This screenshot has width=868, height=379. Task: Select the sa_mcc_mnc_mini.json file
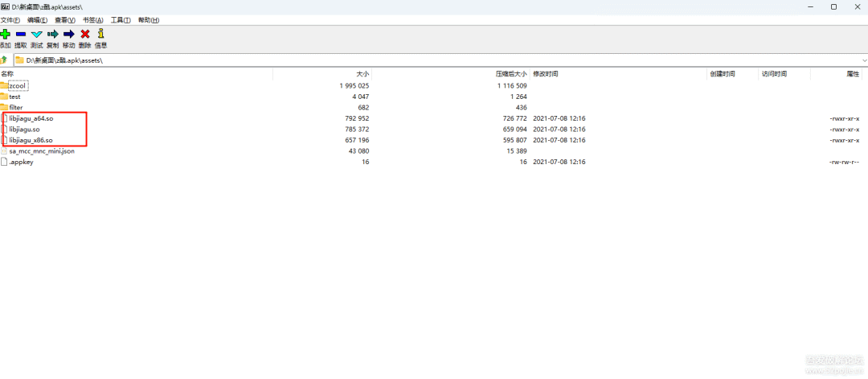tap(42, 150)
